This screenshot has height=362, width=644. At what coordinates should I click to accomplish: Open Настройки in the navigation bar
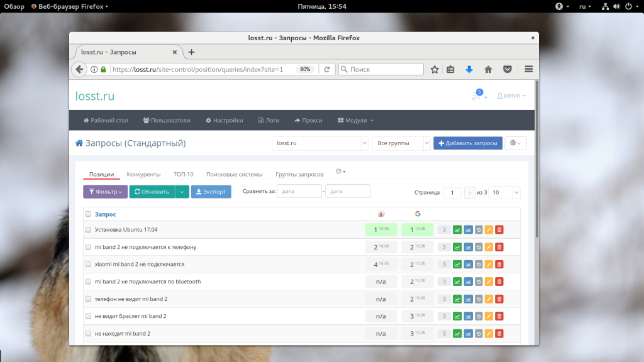click(x=224, y=120)
